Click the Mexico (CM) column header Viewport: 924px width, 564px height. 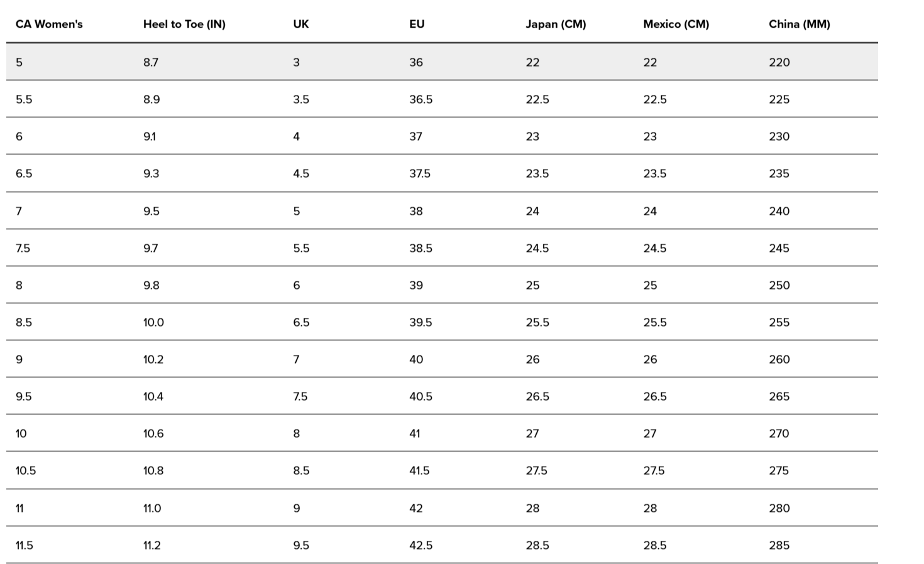[676, 24]
